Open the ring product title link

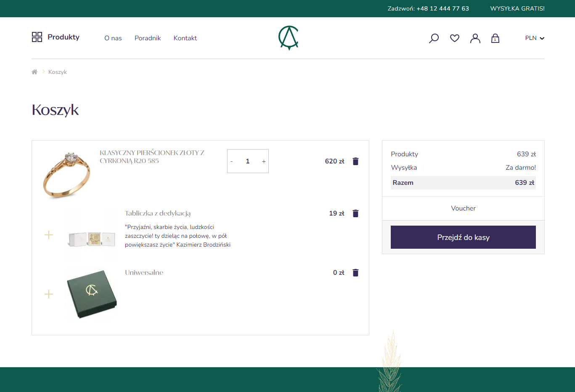[152, 157]
